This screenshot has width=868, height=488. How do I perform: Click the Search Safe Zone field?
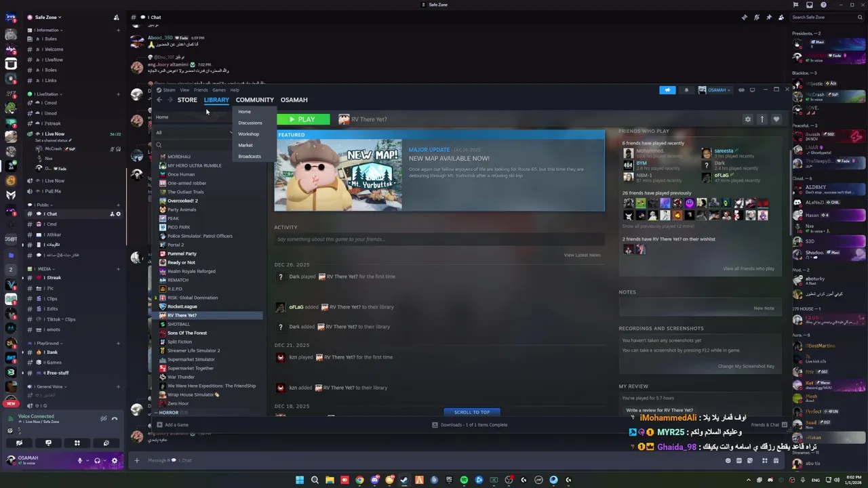tap(827, 17)
